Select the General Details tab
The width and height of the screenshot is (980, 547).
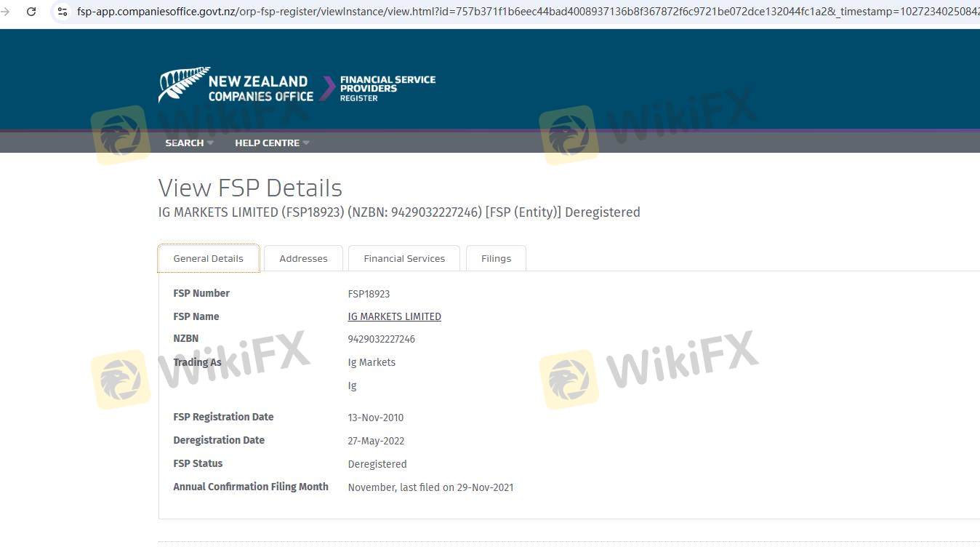tap(208, 258)
